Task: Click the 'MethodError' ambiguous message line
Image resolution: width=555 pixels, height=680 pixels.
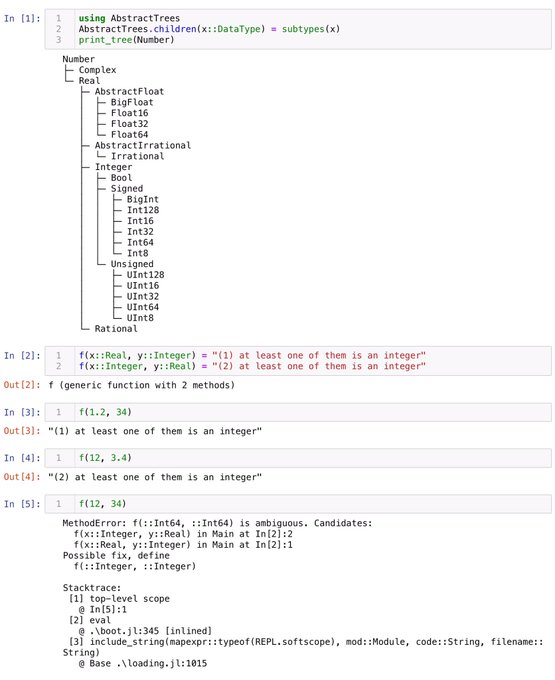Action: pyautogui.click(x=217, y=523)
